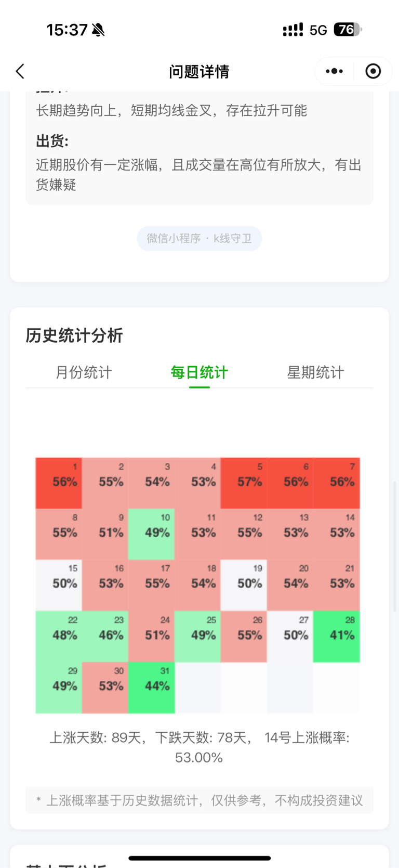Screen dimensions: 399x868
Task: Select day 23 cell showing 46%
Action: pyautogui.click(x=105, y=637)
